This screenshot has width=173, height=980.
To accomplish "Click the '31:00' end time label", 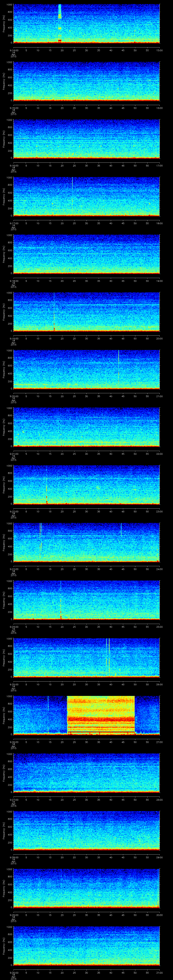I will [160, 972].
